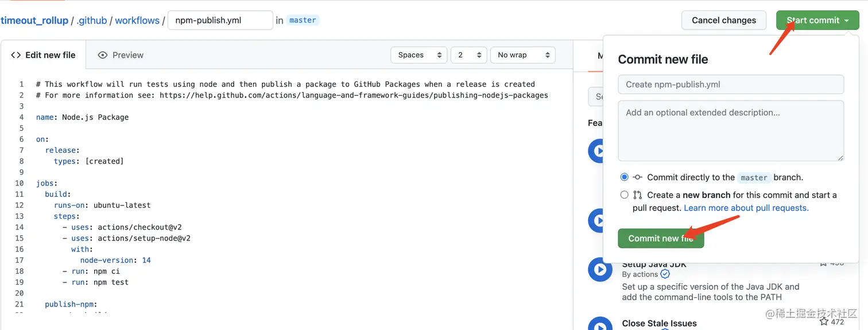Viewport: 868px width, 330px height.
Task: Open Learn more about pull requests link
Action: (746, 208)
